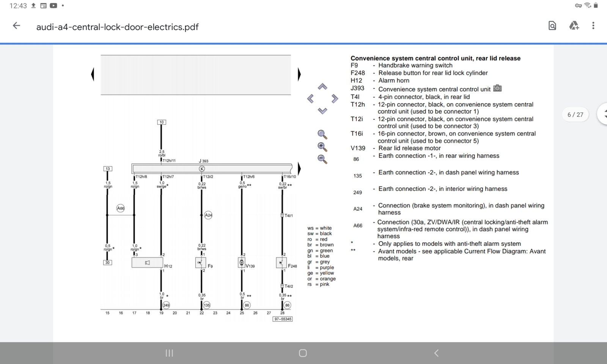This screenshot has height=364, width=607.
Task: Click heading 'Convenience system central control unit, rear lid release'
Action: coord(436,58)
